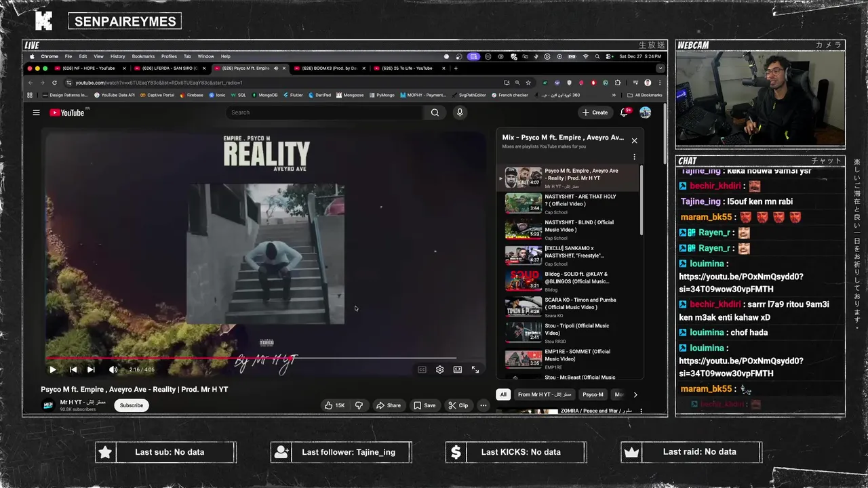Mute the video player volume
The image size is (868, 488).
pyautogui.click(x=113, y=369)
